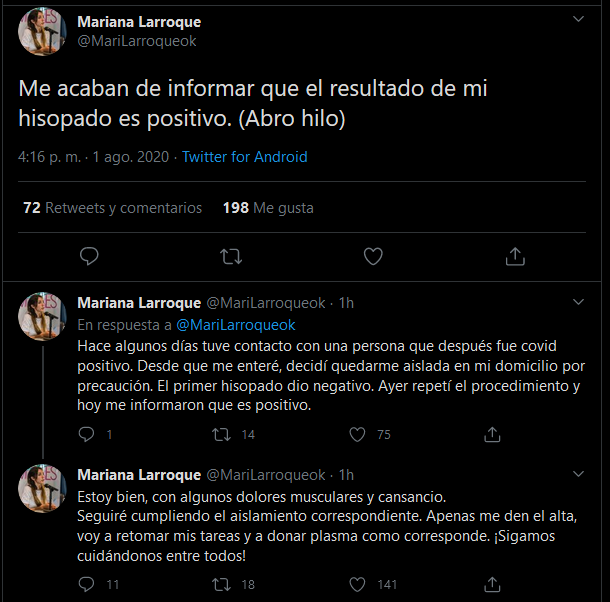Expand options for the second tweet
This screenshot has width=610, height=602.
[577, 300]
